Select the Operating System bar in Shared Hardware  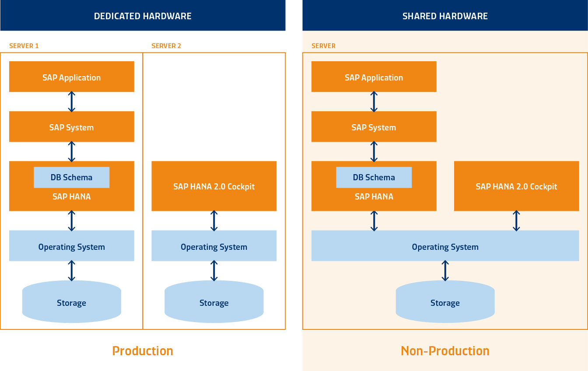(445, 246)
